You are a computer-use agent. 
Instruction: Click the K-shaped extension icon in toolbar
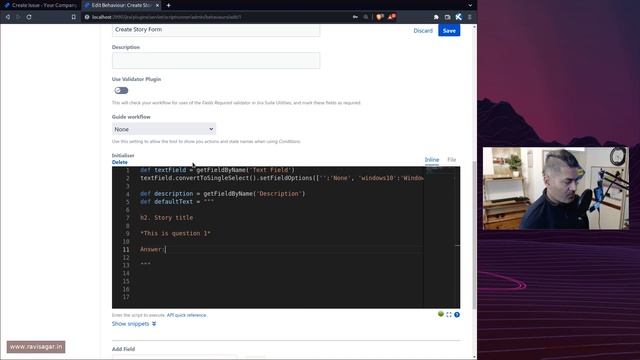[459, 17]
